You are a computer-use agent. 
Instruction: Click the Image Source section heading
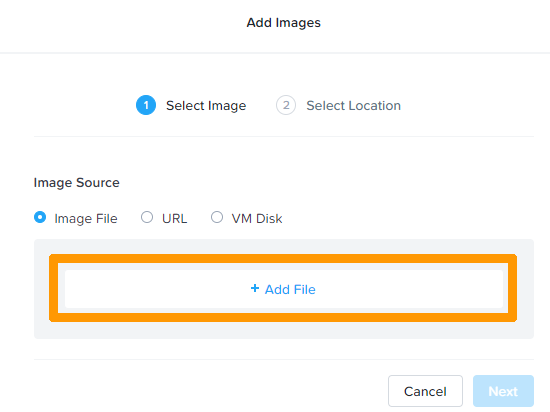[76, 183]
